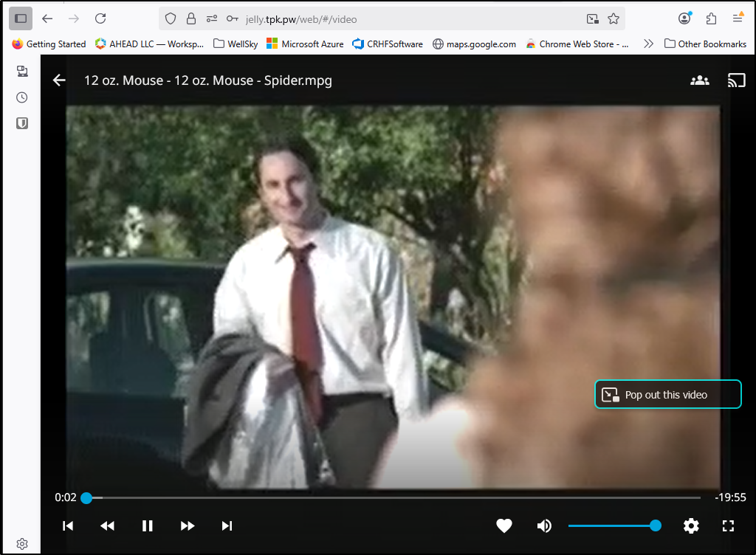The image size is (756, 555).
Task: Seek on the video progress bar
Action: coord(393,497)
